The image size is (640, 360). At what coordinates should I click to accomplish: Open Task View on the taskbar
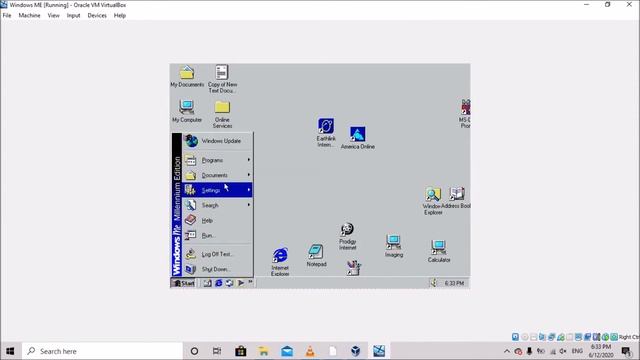pyautogui.click(x=217, y=351)
